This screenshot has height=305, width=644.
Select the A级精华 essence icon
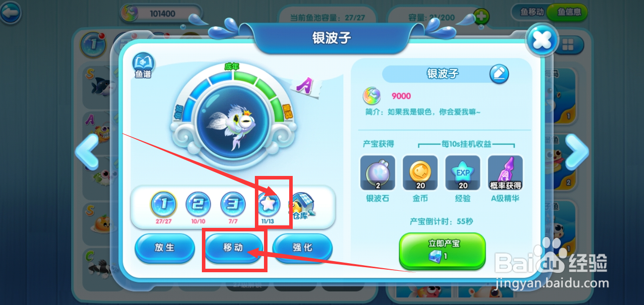tap(505, 173)
